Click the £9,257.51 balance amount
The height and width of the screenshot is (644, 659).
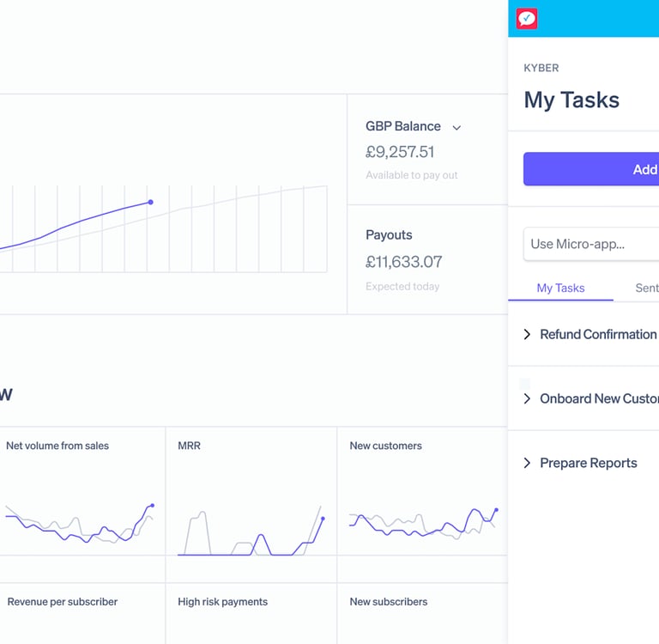pos(400,153)
